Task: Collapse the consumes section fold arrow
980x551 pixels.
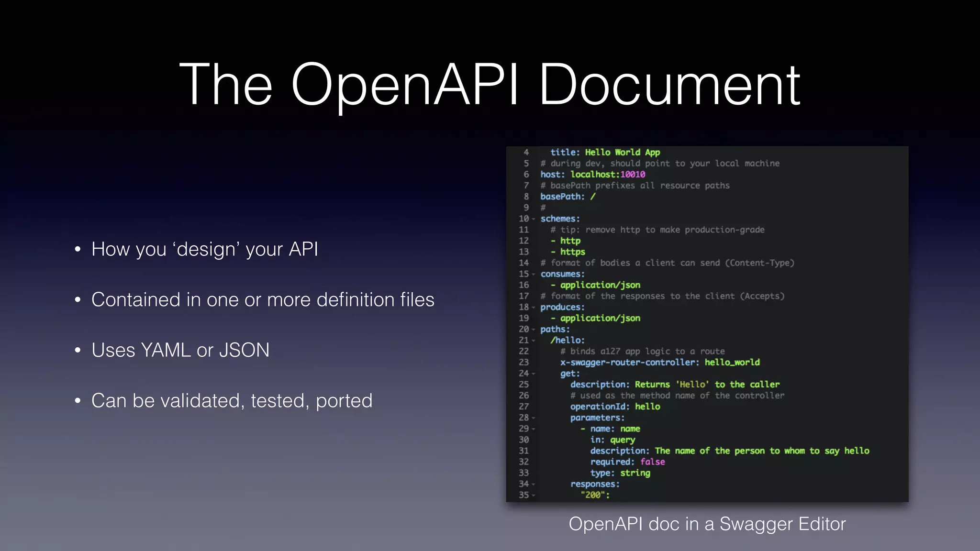Action: (534, 275)
